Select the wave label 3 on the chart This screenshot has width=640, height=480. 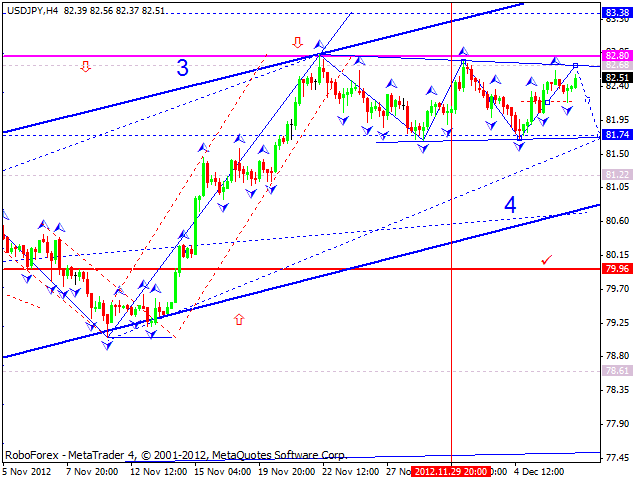[x=182, y=69]
